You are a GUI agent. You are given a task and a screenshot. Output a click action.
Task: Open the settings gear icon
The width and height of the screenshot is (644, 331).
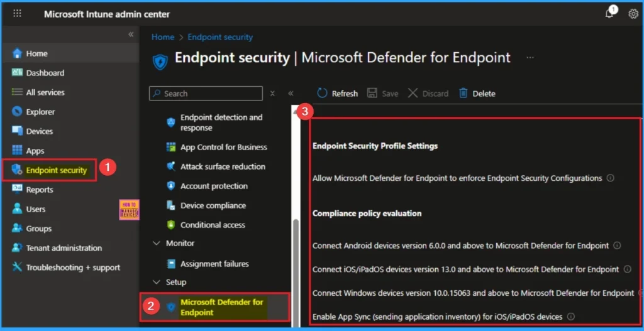(633, 14)
